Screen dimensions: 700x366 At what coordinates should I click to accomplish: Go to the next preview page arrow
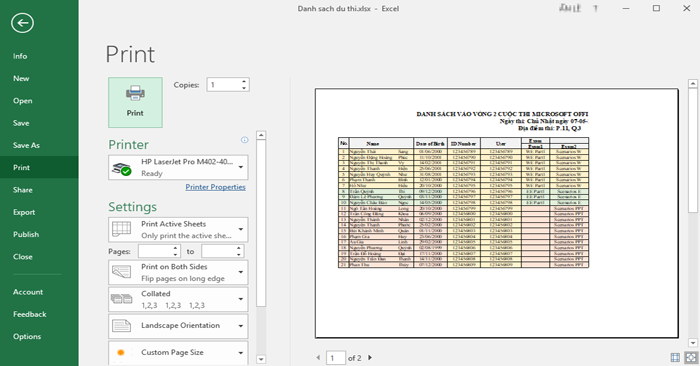(370, 358)
